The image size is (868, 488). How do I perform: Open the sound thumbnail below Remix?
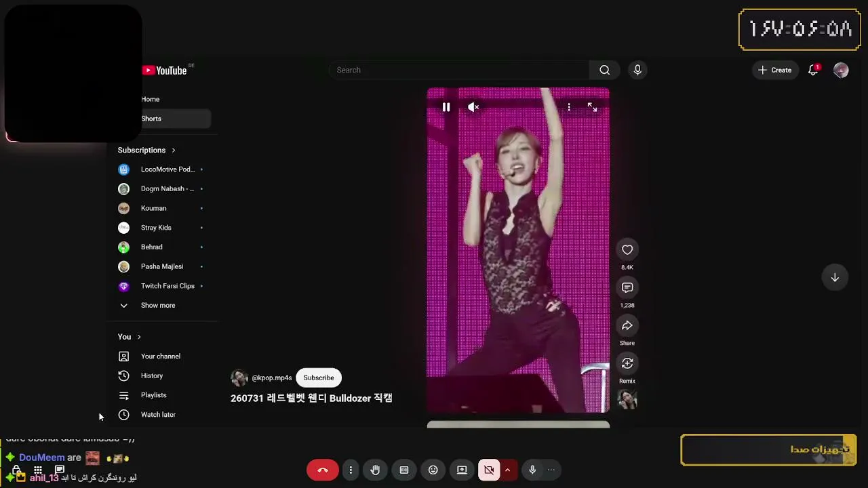point(627,400)
